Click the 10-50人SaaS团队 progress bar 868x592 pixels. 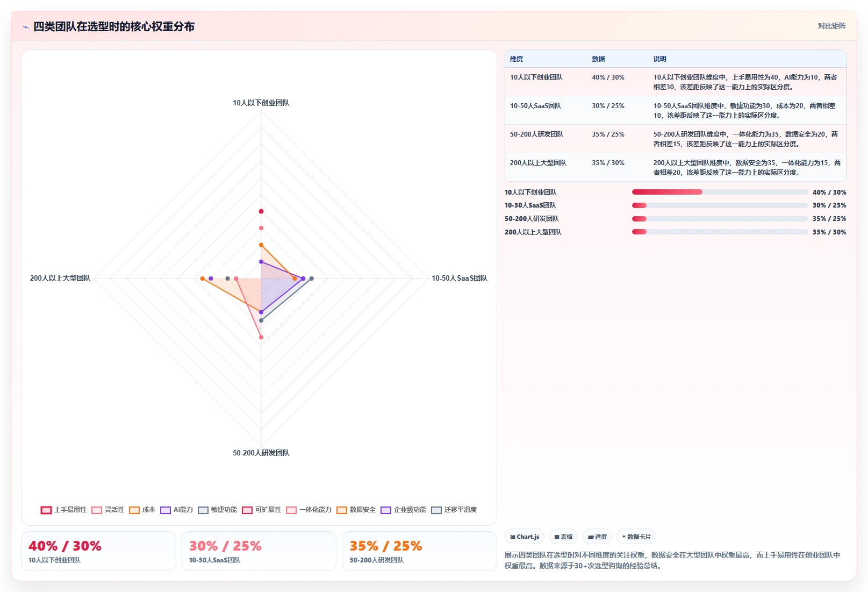click(720, 205)
